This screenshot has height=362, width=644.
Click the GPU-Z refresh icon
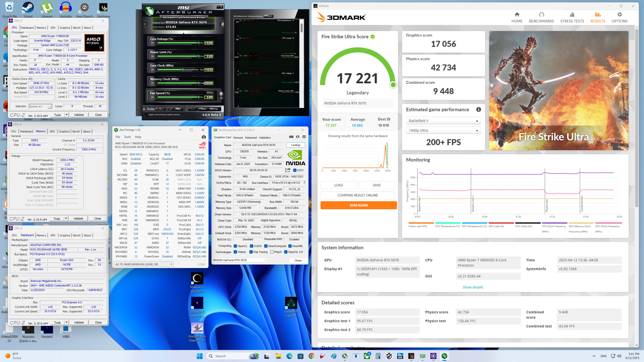pos(298,137)
